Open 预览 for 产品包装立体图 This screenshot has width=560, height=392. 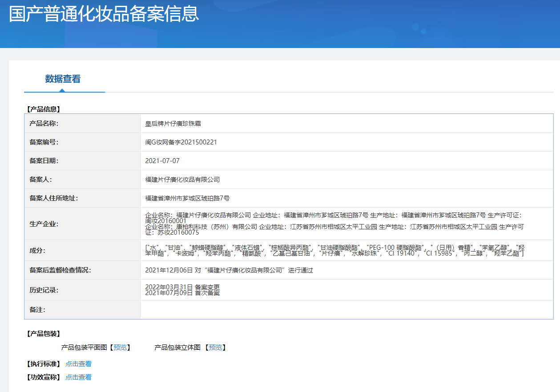click(x=215, y=348)
